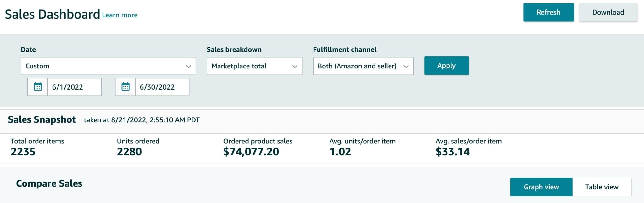Open the Sales breakdown Marketplace total dropdown
Image resolution: width=644 pixels, height=203 pixels.
(254, 66)
